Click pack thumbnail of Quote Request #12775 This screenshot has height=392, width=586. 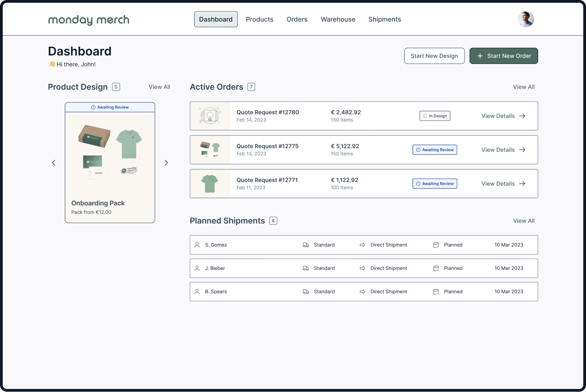(x=210, y=150)
